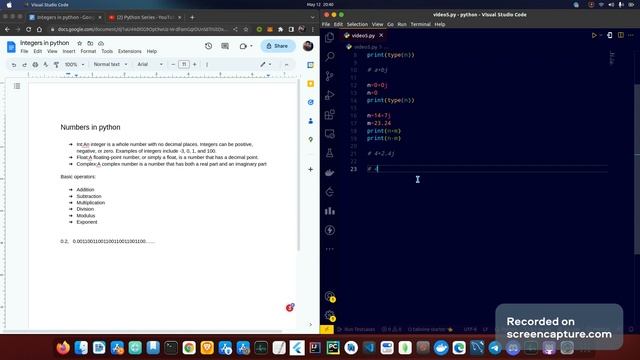
Task: Open the Docker view in activity bar
Action: (x=329, y=172)
